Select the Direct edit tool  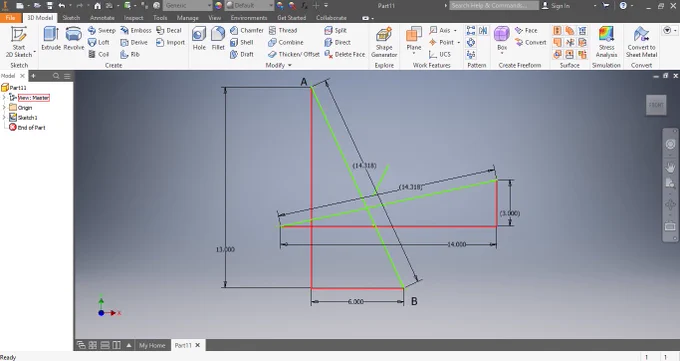337,42
